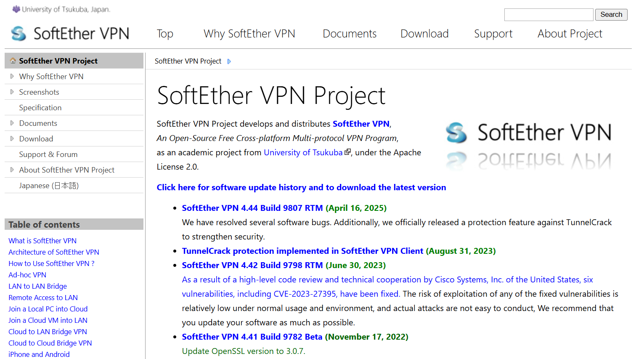Expand the About SoftEther VPN Project section
The image size is (644, 359).
11,170
